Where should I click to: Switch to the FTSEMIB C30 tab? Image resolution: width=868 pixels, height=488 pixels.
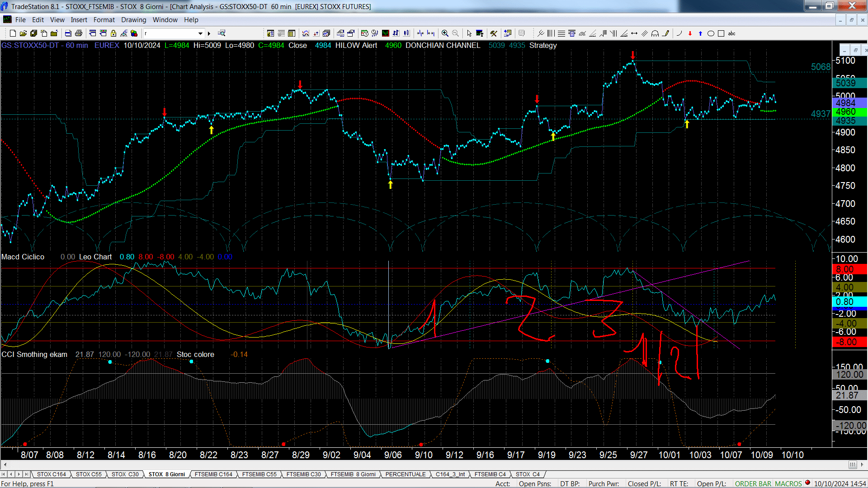[x=303, y=474]
